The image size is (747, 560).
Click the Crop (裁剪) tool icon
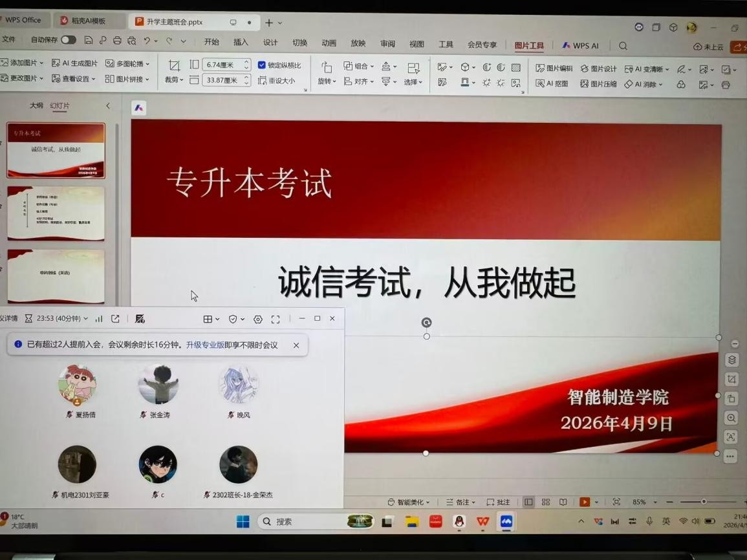point(174,66)
